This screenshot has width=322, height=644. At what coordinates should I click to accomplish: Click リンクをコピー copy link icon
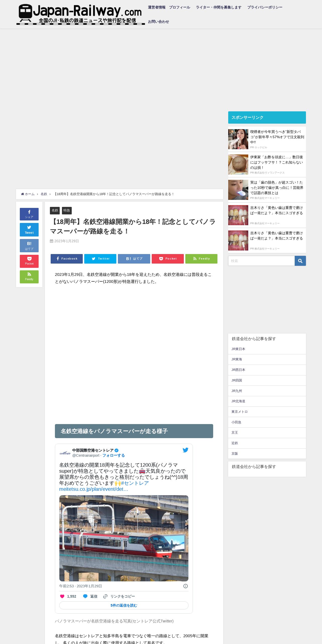pos(105,596)
